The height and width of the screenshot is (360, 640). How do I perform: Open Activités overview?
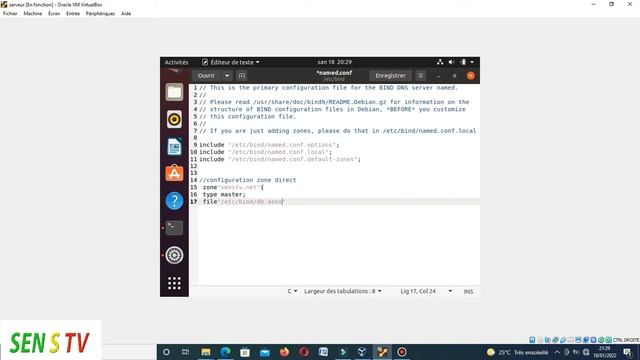[x=176, y=62]
